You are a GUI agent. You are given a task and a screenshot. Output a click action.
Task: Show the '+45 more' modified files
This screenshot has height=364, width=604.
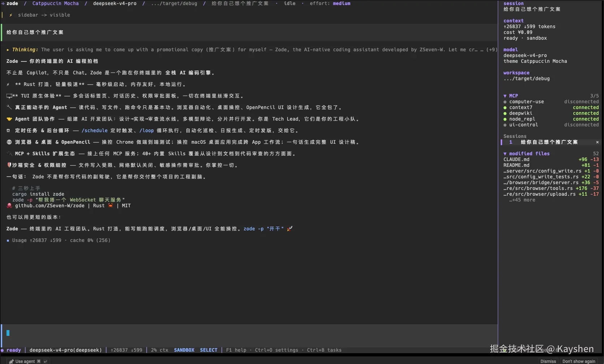pos(522,200)
